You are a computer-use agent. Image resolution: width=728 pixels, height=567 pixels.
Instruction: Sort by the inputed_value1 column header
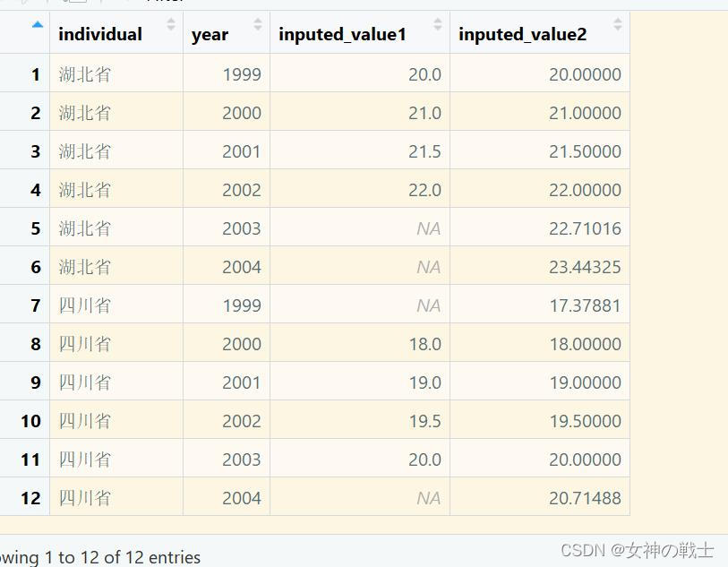(360, 33)
